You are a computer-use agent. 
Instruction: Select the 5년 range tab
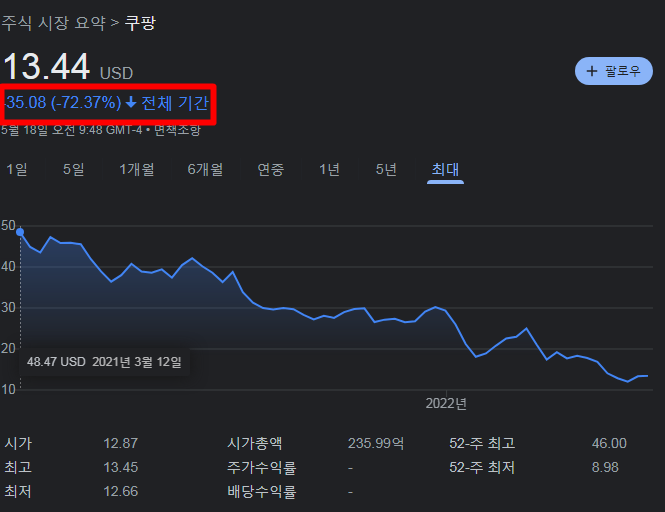coord(386,169)
